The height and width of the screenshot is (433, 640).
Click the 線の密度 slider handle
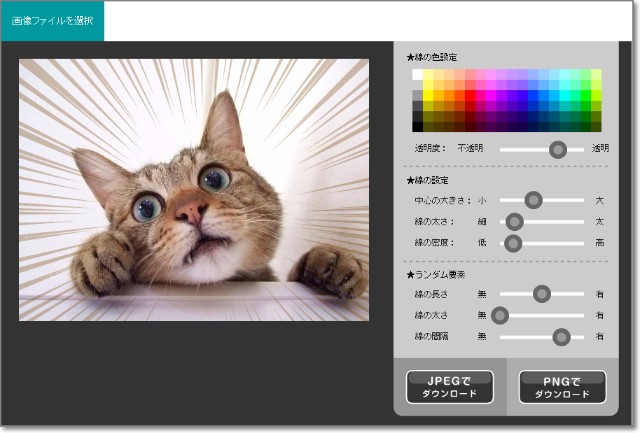(x=513, y=242)
